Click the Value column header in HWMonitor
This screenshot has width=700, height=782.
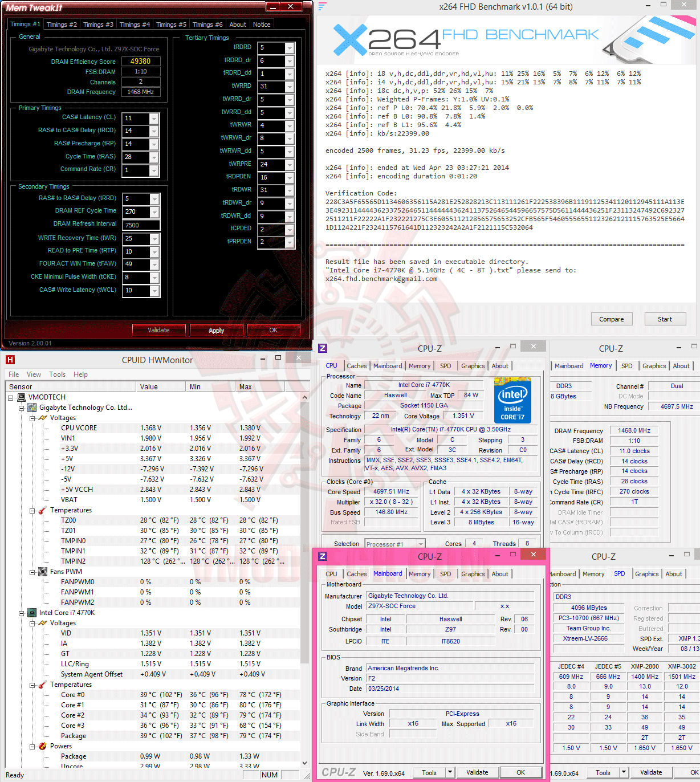[x=161, y=386]
